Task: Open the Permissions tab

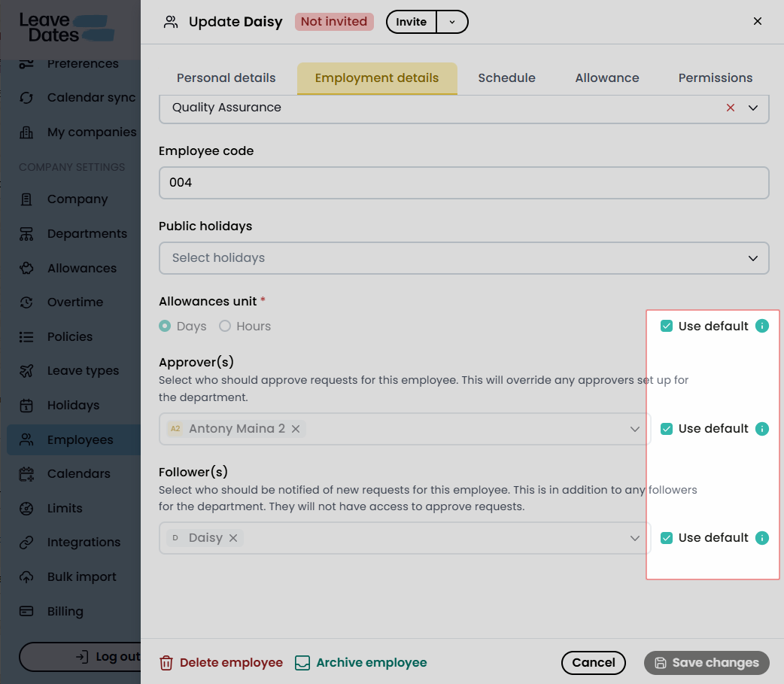Action: [x=716, y=78]
